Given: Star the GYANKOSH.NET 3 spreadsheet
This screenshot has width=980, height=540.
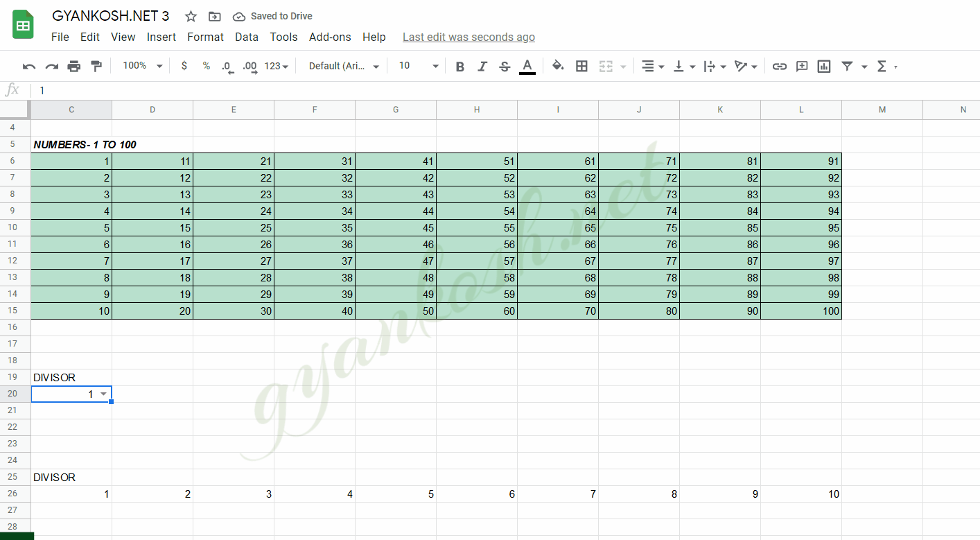Looking at the screenshot, I should point(190,16).
